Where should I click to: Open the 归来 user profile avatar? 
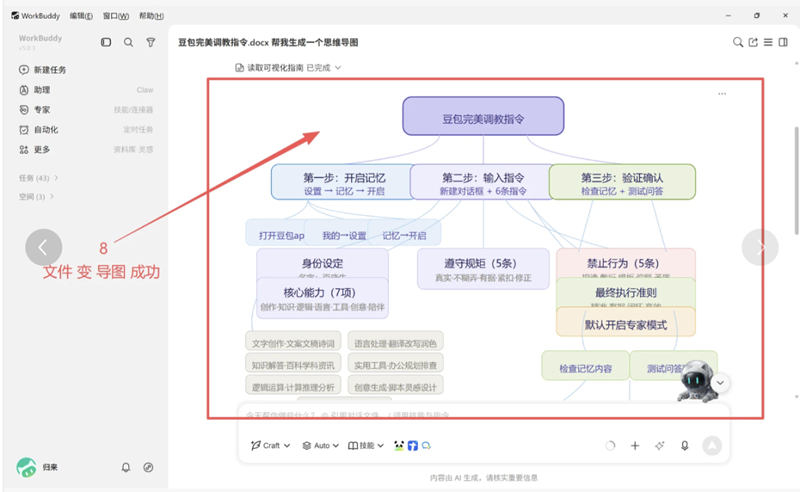click(x=26, y=467)
